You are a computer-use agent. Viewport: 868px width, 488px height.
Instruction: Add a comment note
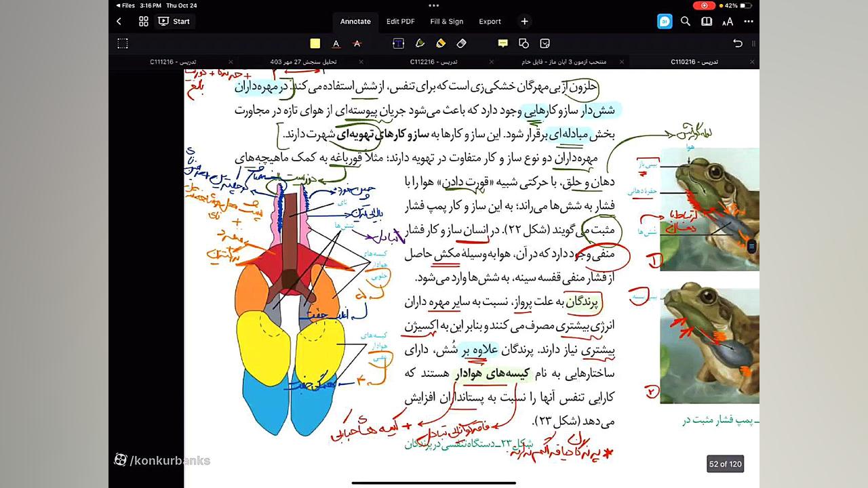502,43
